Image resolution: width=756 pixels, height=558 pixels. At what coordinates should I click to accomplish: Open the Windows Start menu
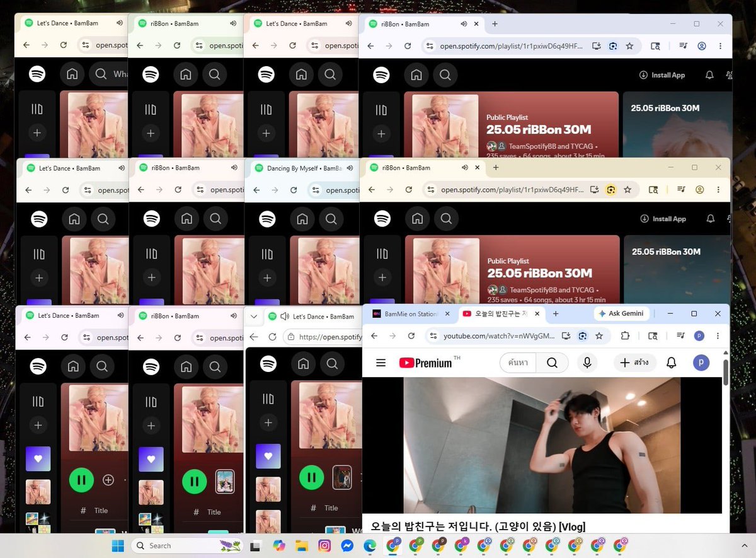tap(118, 545)
